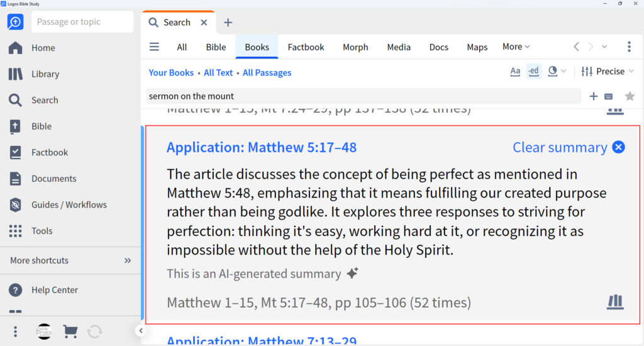Click the All Passages link
This screenshot has height=346, width=644.
pos(267,73)
